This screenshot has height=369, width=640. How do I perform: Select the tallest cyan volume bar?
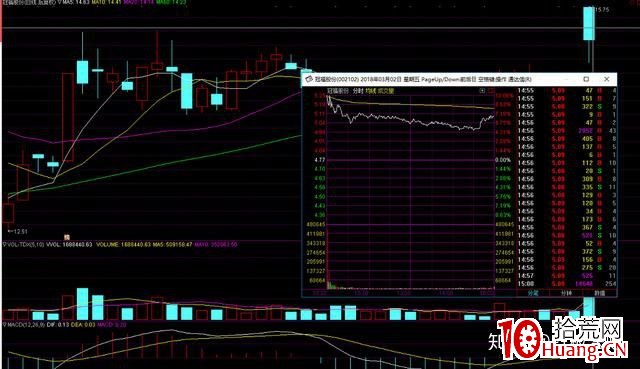point(82,304)
